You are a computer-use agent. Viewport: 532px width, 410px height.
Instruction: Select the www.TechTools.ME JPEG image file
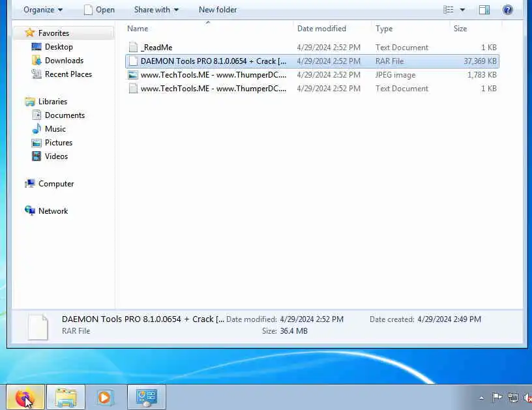[x=312, y=75]
